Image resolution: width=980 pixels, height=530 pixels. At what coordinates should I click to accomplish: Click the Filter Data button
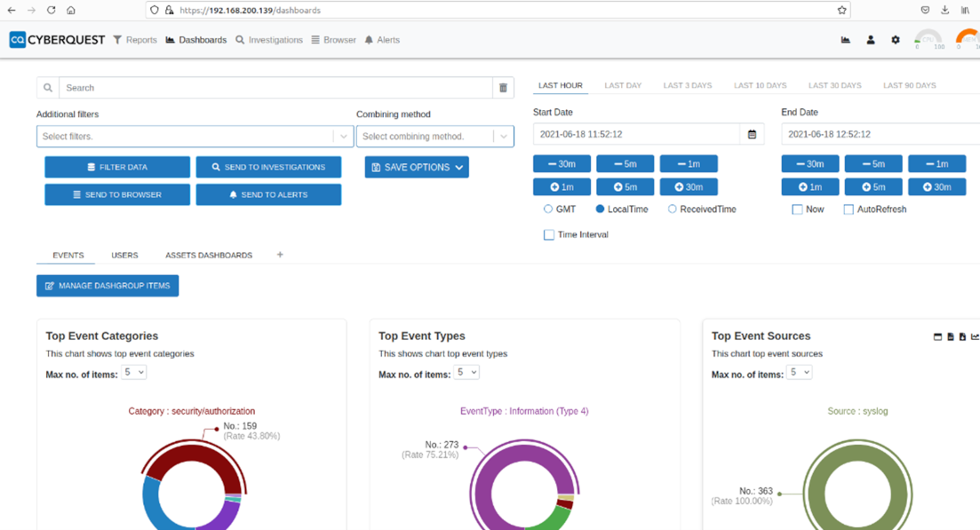coord(117,167)
